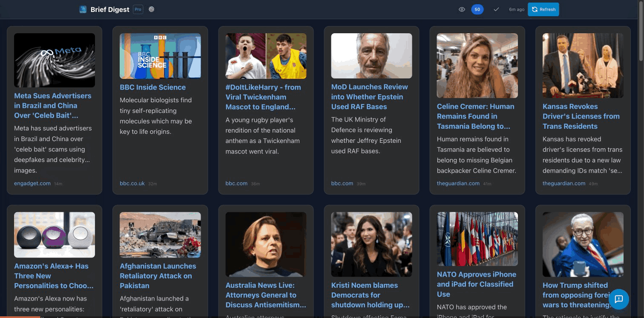Click the 49m timestamp on Kansas card

(x=593, y=184)
